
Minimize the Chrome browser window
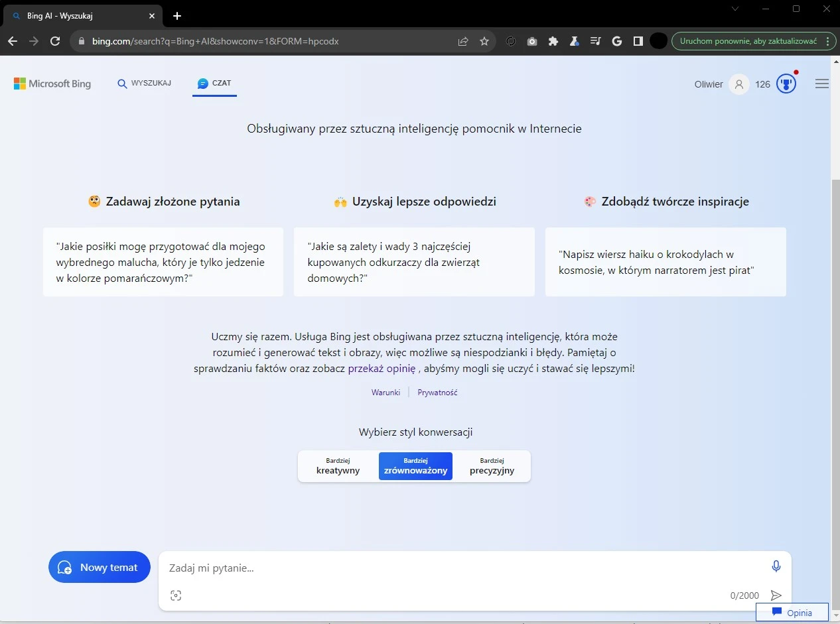[x=766, y=9]
